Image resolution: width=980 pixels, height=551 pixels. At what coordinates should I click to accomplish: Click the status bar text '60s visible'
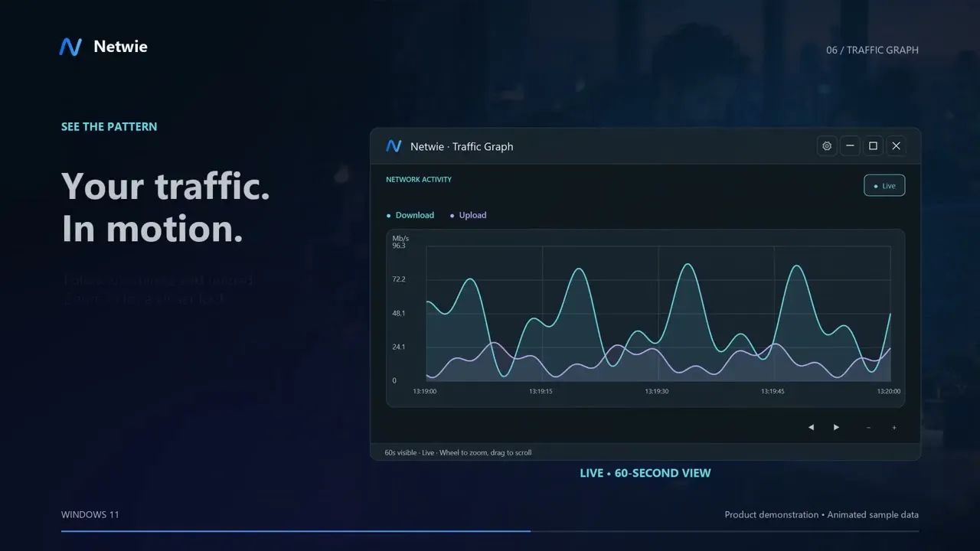click(x=401, y=452)
